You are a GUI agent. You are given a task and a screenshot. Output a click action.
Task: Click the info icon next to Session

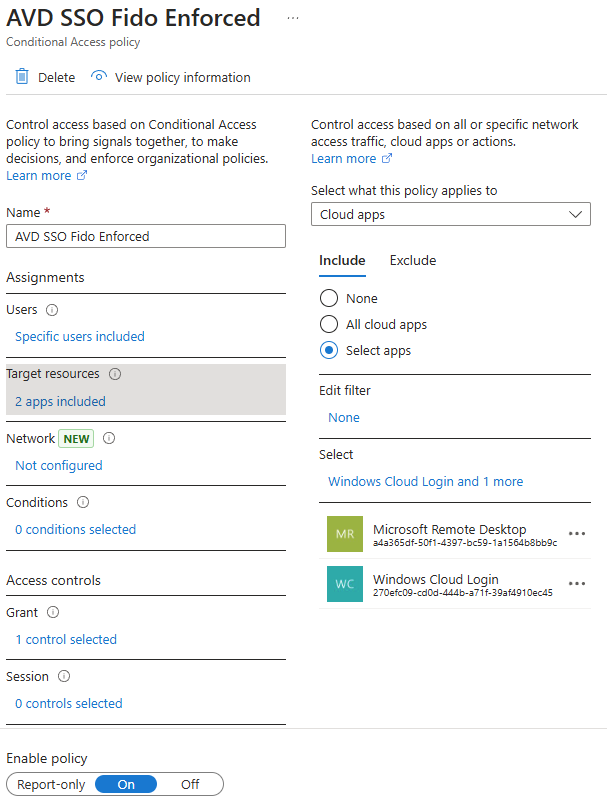[x=64, y=677]
